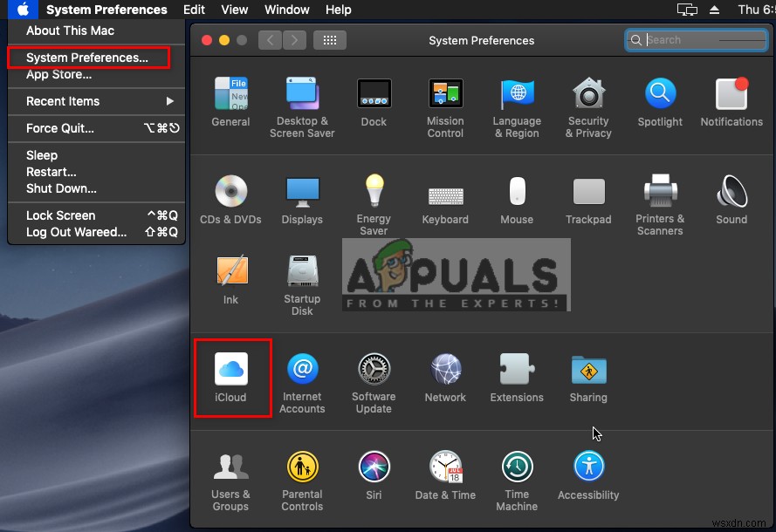Choose Sleep from the Apple menu
This screenshot has width=776, height=532.
point(97,155)
